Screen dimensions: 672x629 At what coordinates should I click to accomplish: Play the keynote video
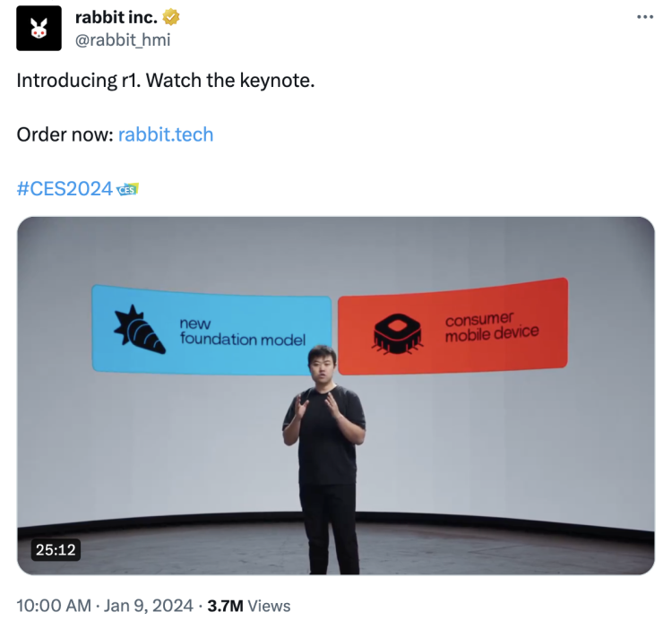pyautogui.click(x=336, y=395)
